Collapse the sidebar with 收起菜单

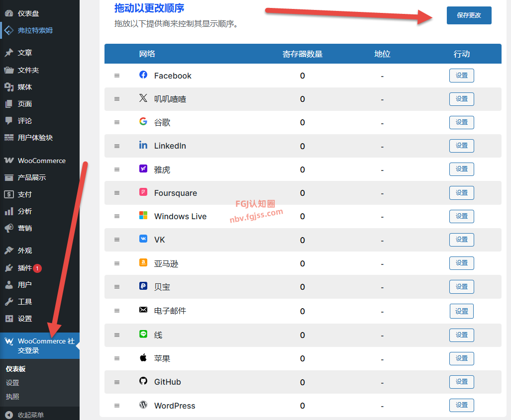tap(30, 415)
